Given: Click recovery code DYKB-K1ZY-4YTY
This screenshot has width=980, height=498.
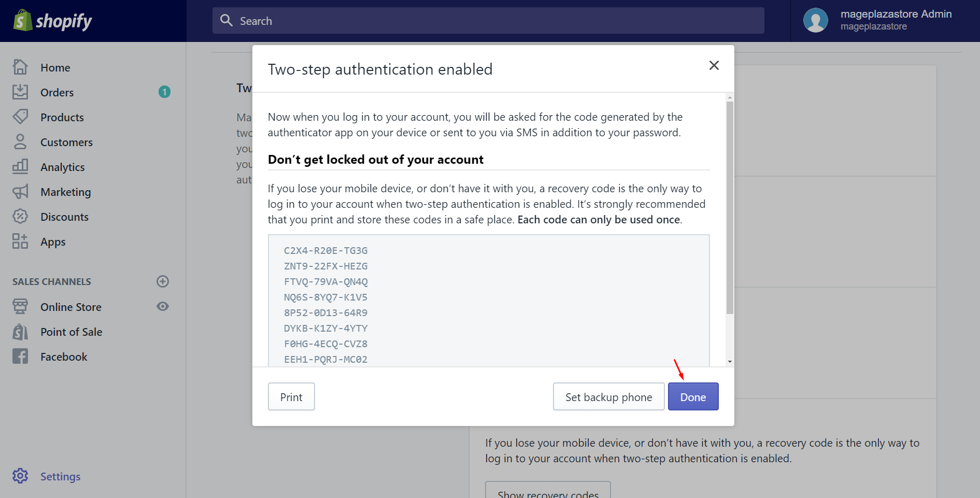Looking at the screenshot, I should [325, 328].
